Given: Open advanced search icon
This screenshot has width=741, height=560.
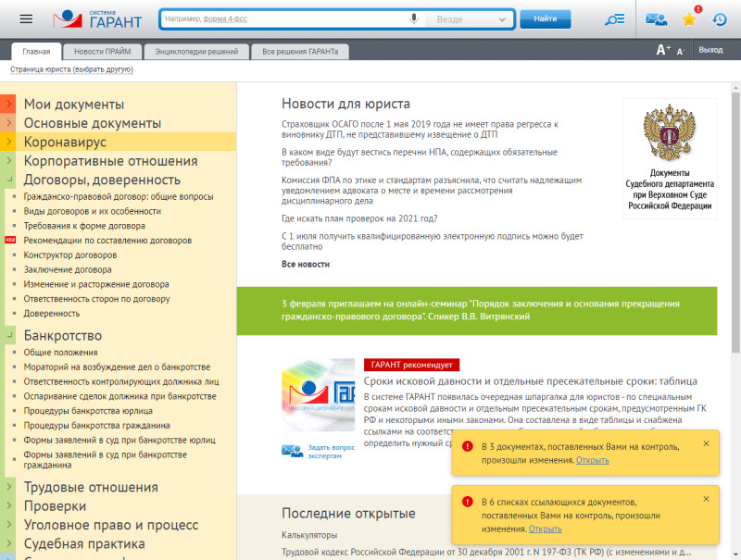Looking at the screenshot, I should click(x=614, y=19).
